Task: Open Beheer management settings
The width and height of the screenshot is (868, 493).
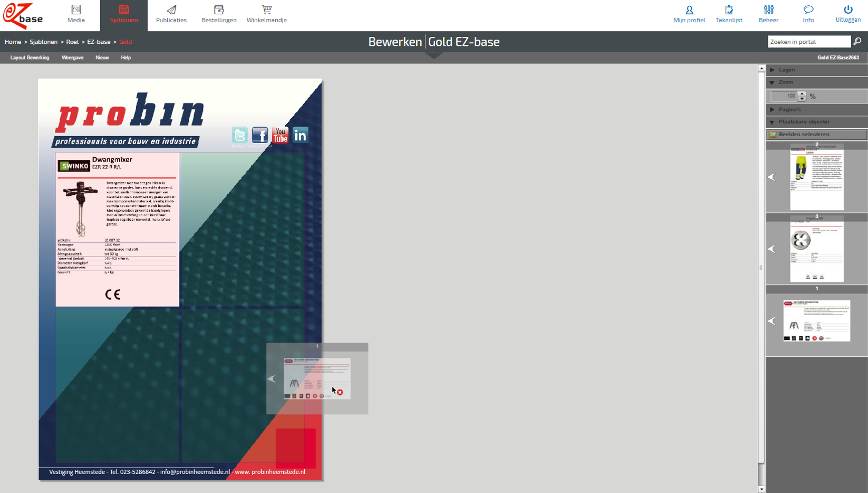Action: (768, 14)
